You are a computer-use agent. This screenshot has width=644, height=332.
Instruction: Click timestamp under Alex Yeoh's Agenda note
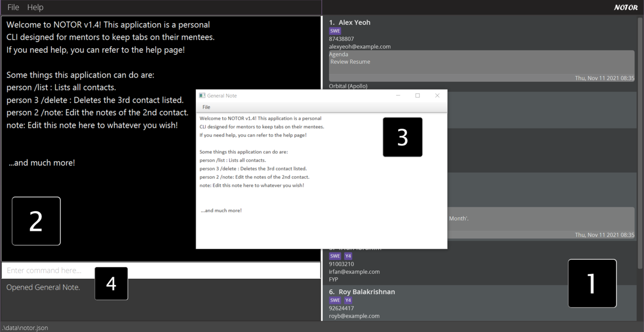pos(605,78)
